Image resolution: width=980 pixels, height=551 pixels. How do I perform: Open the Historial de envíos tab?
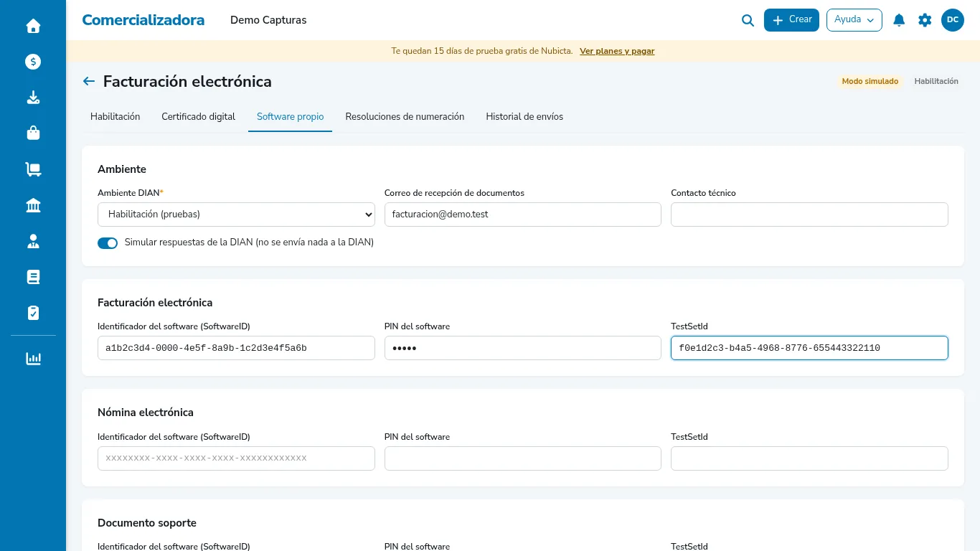tap(524, 117)
